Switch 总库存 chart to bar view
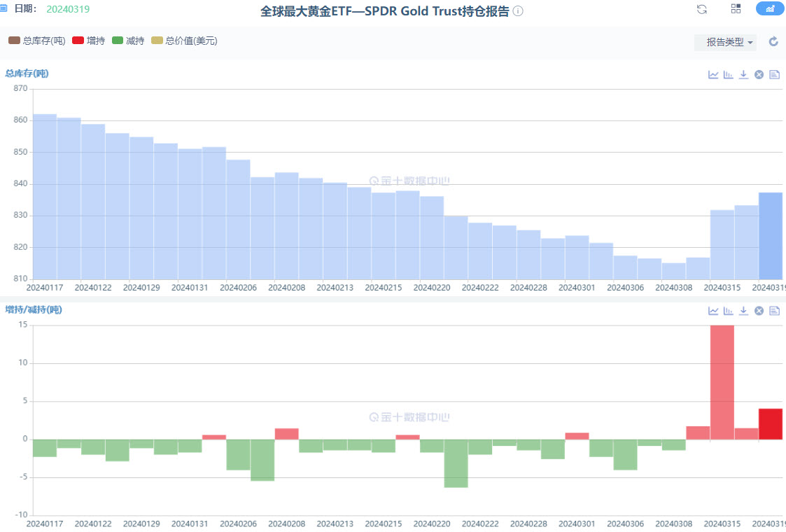 (728, 75)
